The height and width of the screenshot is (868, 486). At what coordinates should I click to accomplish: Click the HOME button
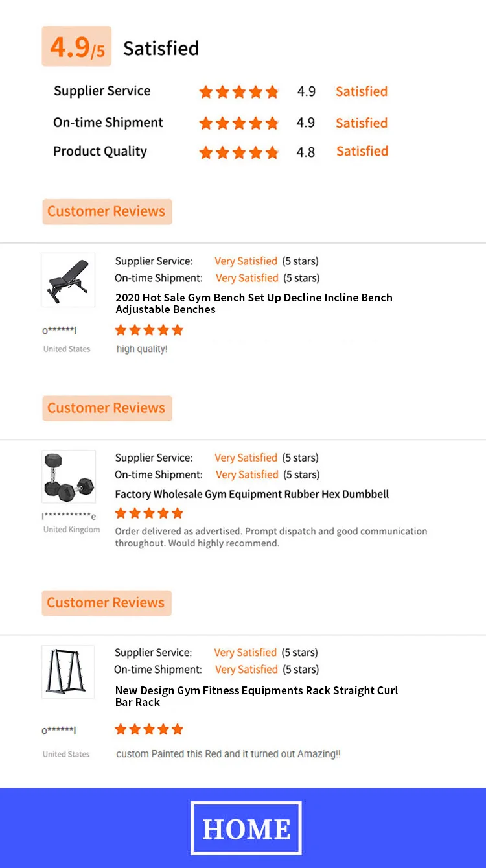(x=246, y=828)
